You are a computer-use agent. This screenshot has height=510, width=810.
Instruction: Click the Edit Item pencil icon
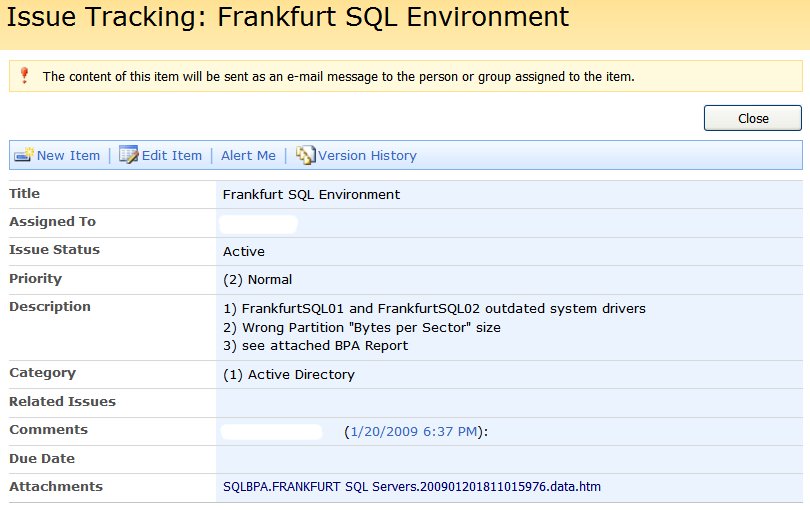click(x=129, y=154)
